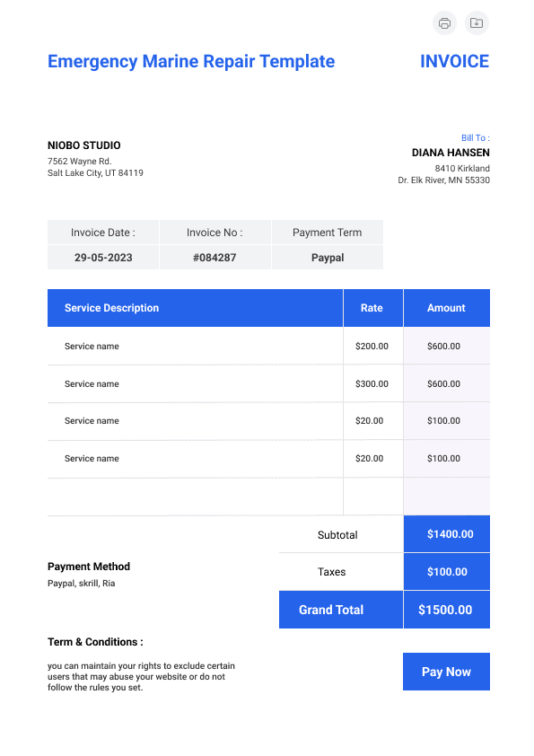This screenshot has width=534, height=756.
Task: Click the Paypal payment term value
Action: pos(328,258)
